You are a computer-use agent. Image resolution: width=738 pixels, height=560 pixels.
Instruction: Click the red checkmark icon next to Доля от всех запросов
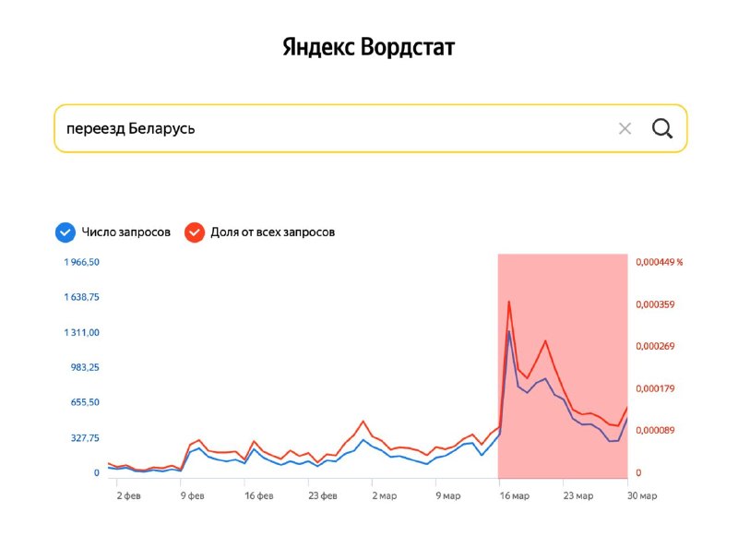point(194,232)
